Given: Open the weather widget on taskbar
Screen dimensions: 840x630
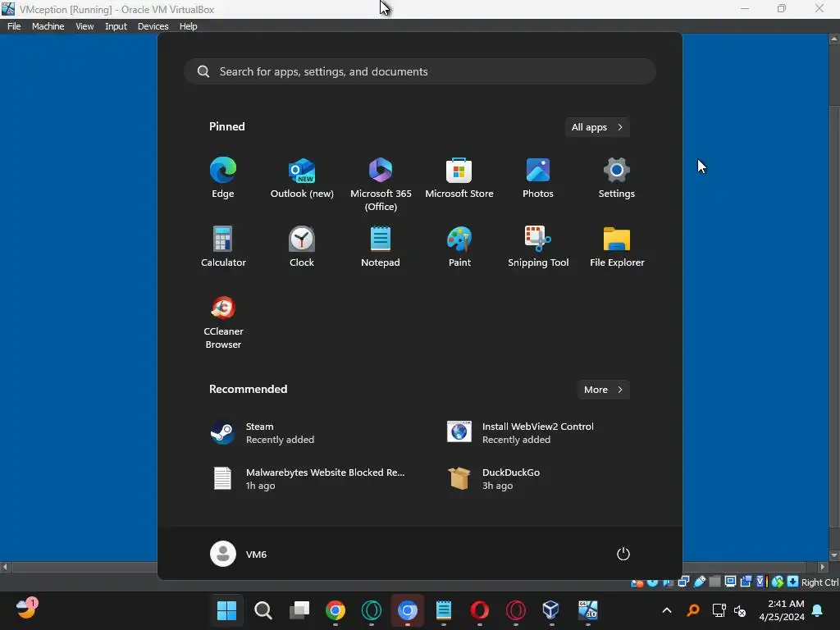Looking at the screenshot, I should pyautogui.click(x=26, y=609).
